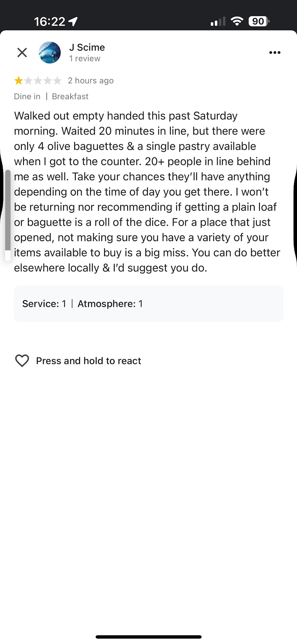Tap the Wi-Fi status icon

237,21
